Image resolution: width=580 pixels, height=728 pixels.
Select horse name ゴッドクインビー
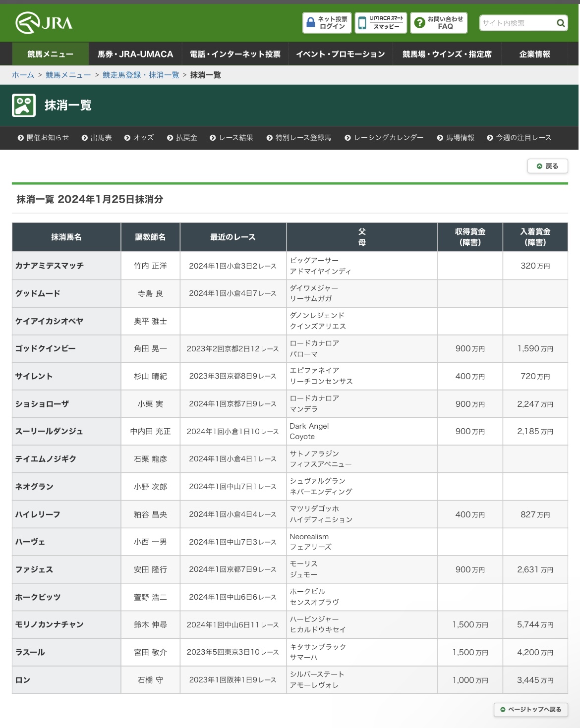46,348
